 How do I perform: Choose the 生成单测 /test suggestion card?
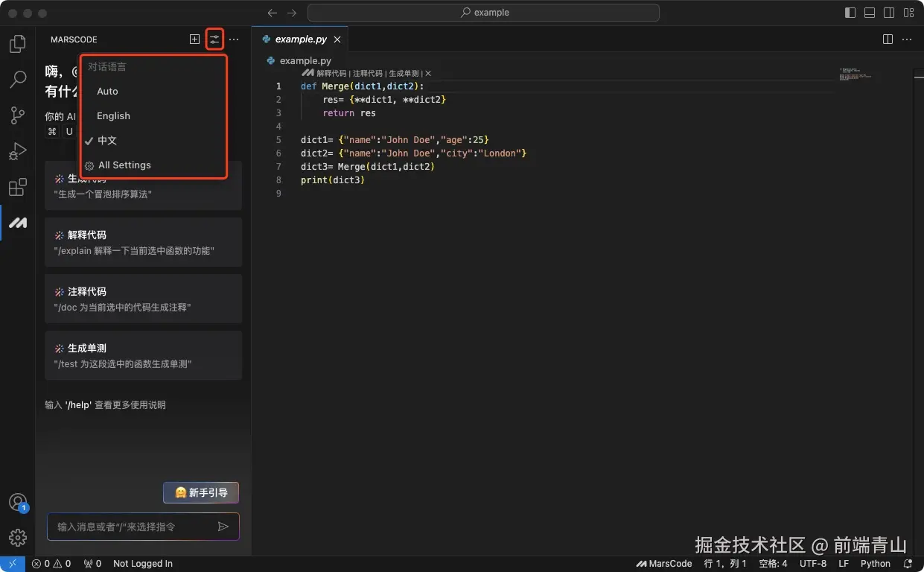click(143, 355)
